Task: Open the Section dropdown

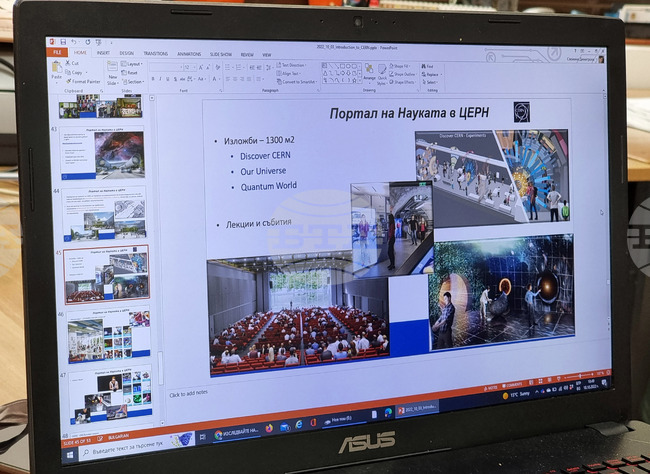Action: click(x=133, y=82)
